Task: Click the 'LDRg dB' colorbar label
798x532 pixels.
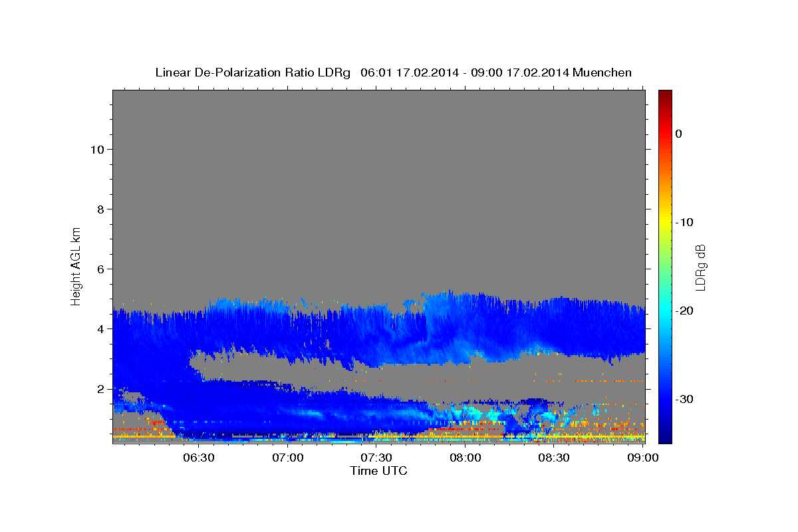Action: (700, 267)
